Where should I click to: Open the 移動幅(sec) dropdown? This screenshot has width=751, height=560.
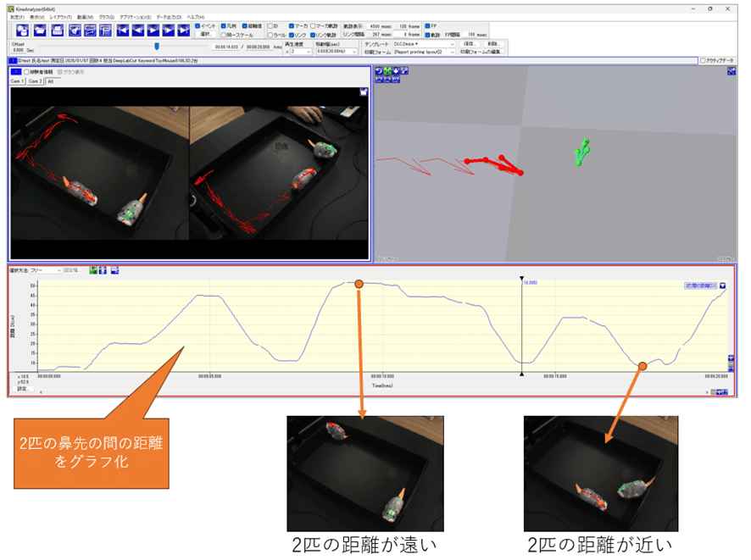click(x=337, y=51)
